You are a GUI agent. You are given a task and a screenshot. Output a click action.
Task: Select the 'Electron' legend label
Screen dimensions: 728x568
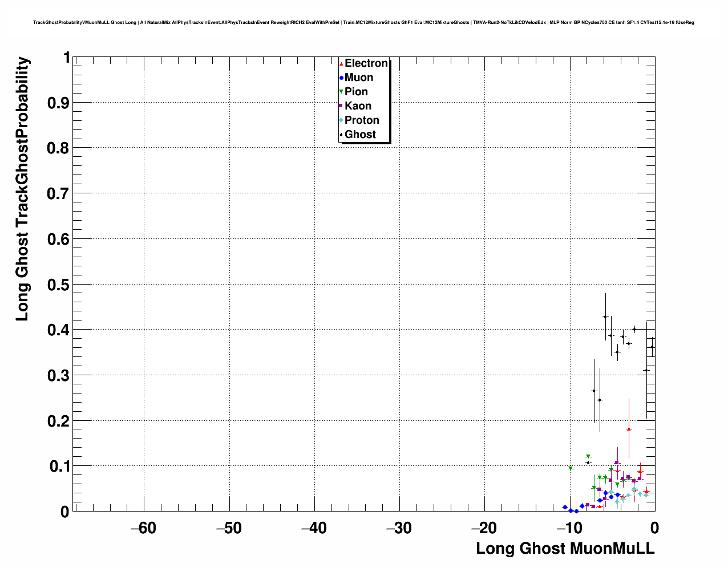366,63
